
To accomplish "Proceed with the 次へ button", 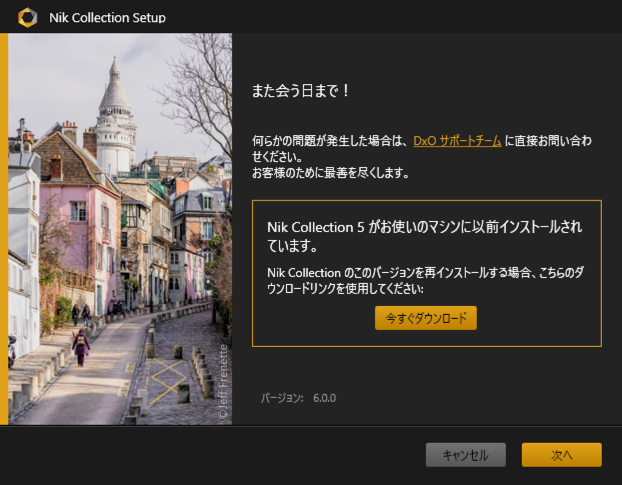I will pos(562,455).
